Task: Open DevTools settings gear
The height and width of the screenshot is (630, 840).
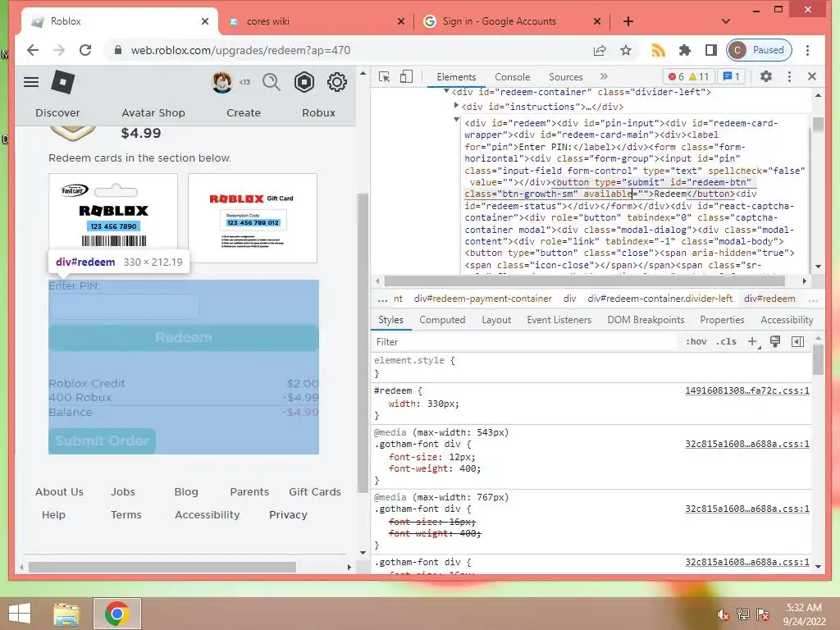Action: point(766,76)
